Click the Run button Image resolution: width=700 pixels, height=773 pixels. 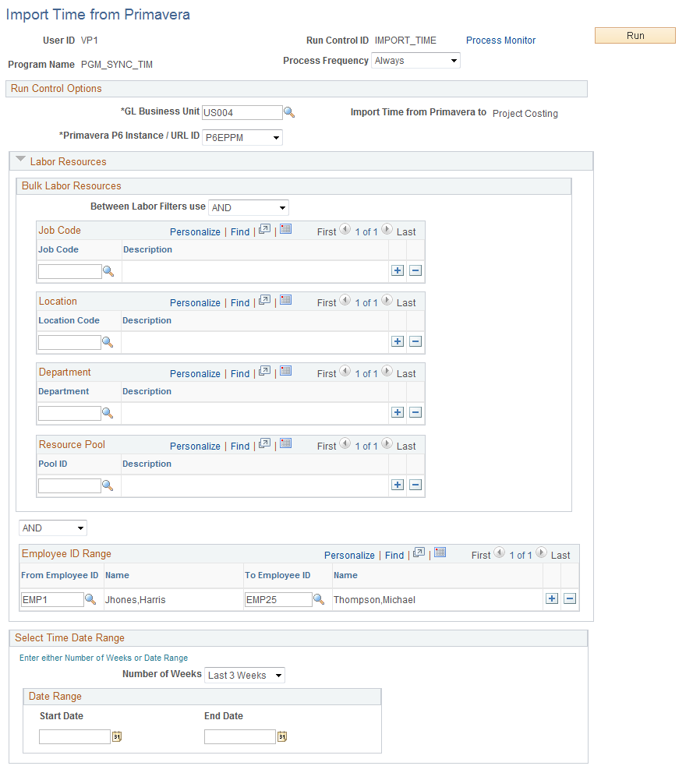coord(635,36)
